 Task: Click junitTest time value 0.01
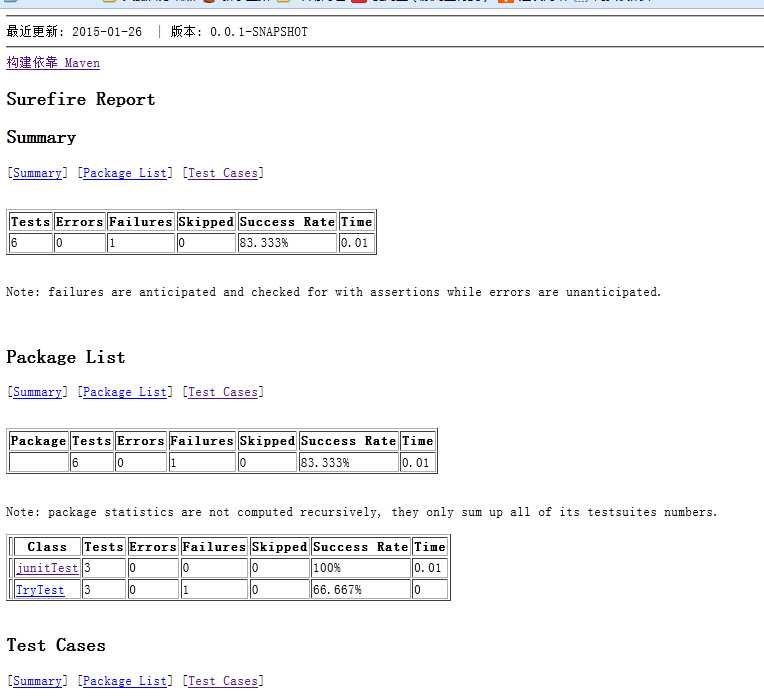[x=430, y=568]
